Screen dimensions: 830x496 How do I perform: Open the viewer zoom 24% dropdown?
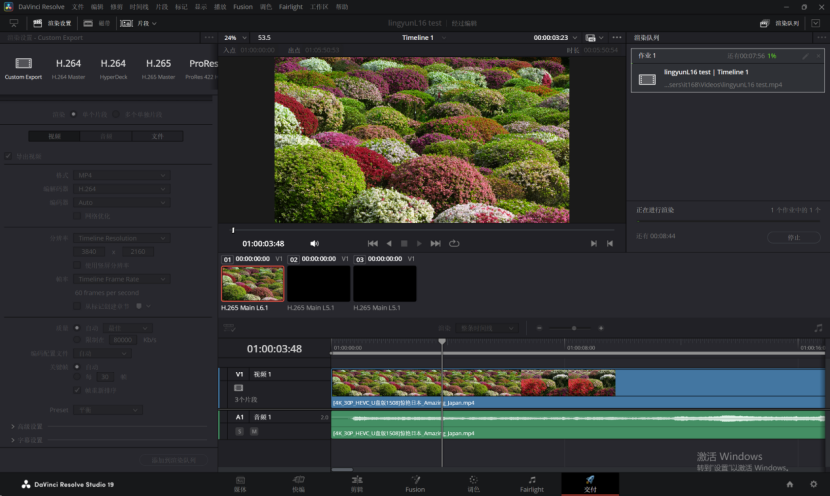click(235, 37)
